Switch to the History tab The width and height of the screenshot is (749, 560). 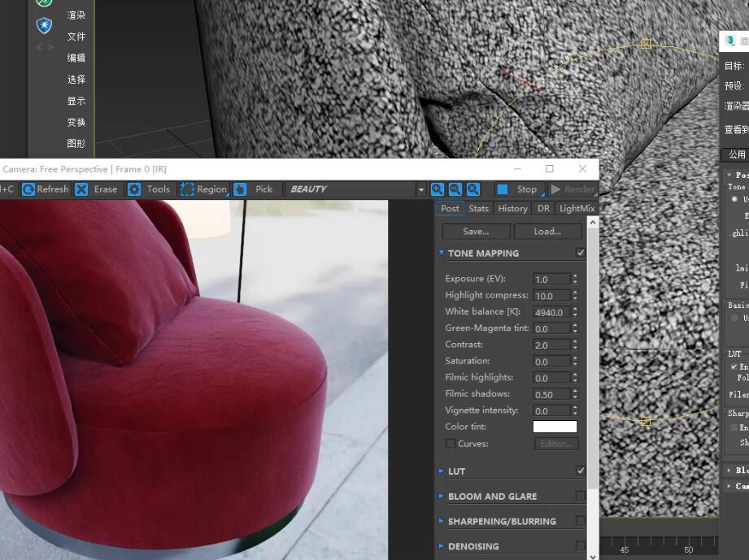click(512, 209)
